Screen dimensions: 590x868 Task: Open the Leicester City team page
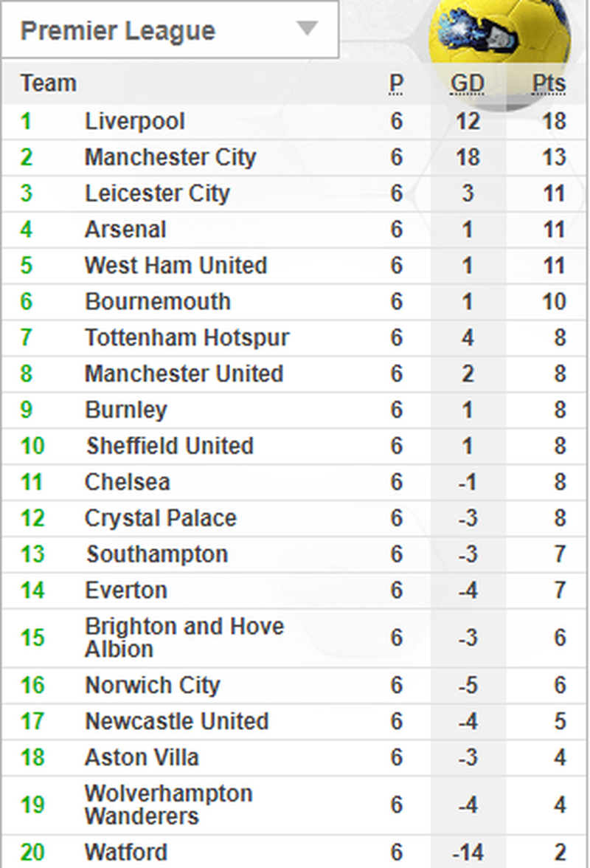coord(157,193)
